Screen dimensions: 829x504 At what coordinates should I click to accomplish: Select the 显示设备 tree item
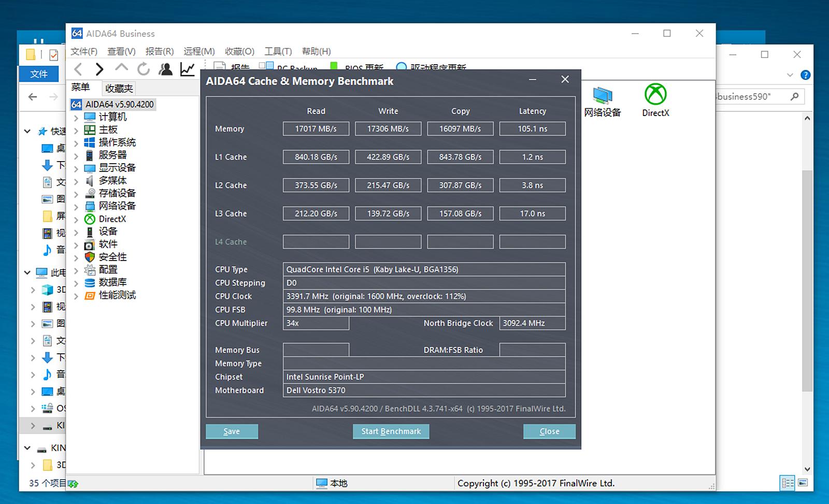tap(117, 168)
